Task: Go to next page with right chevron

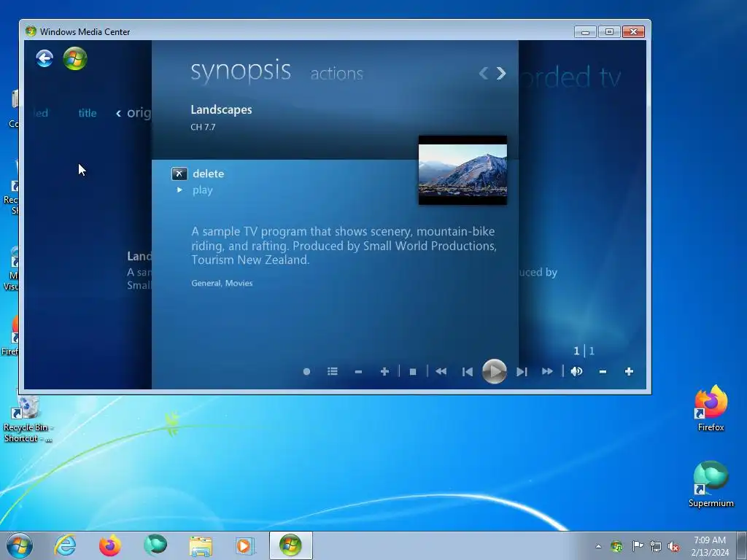Action: [501, 73]
